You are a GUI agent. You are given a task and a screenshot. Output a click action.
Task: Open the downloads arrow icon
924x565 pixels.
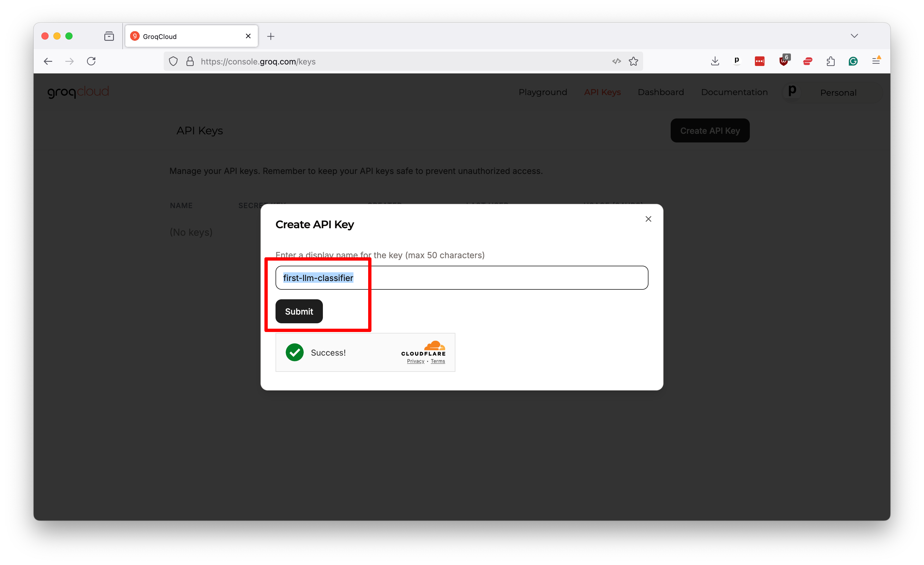tap(715, 61)
